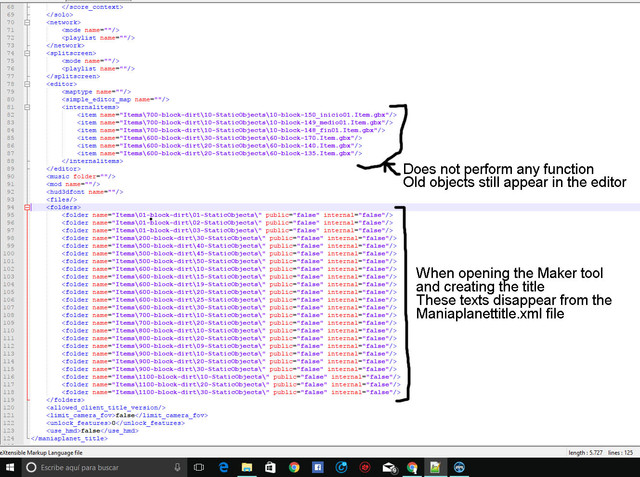Click the closing maniaplanet_title tag

click(69, 439)
